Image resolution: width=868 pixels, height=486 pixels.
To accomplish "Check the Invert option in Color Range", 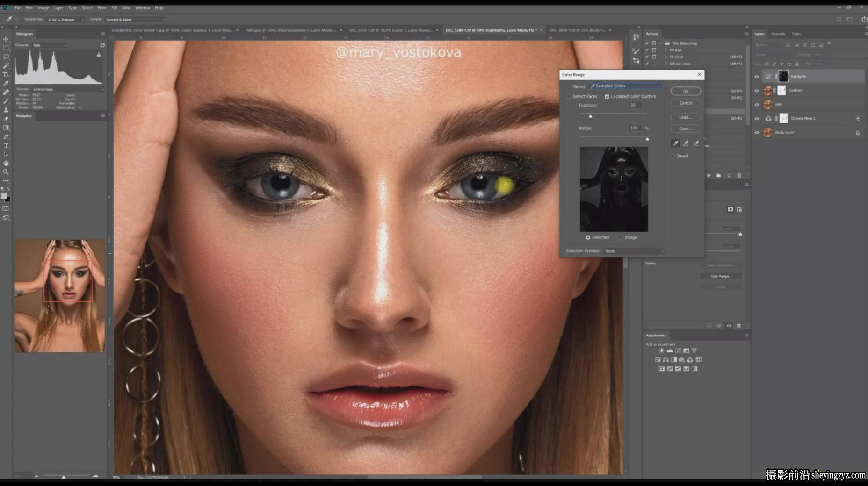I will pos(673,156).
